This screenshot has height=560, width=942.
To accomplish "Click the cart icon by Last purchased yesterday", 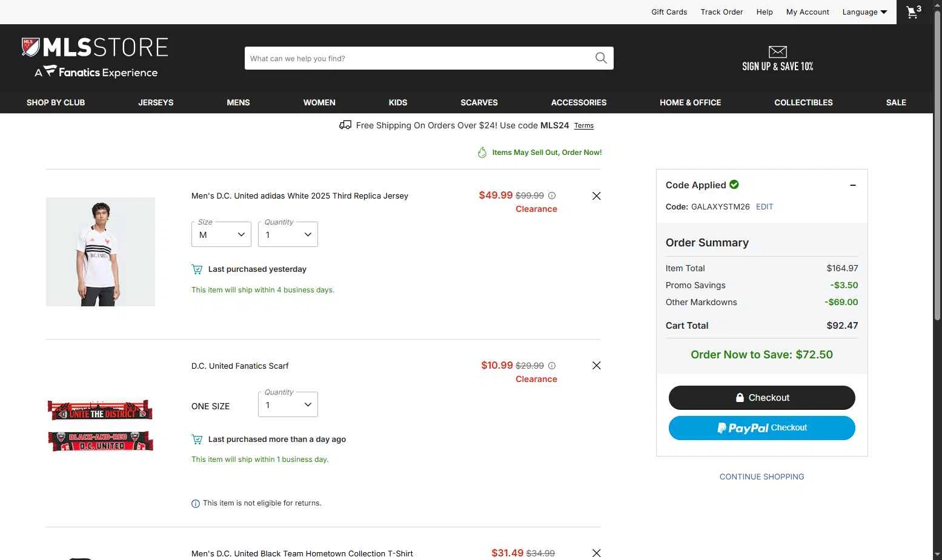I will [197, 269].
